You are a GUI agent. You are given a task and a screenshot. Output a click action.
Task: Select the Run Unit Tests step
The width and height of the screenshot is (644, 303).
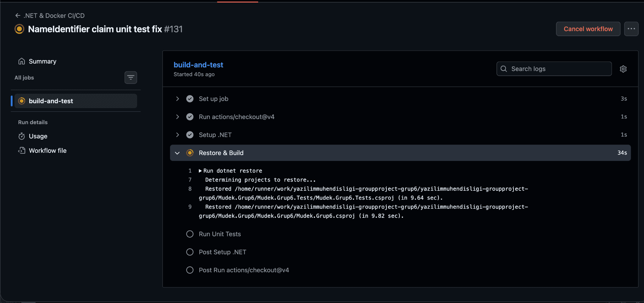220,234
